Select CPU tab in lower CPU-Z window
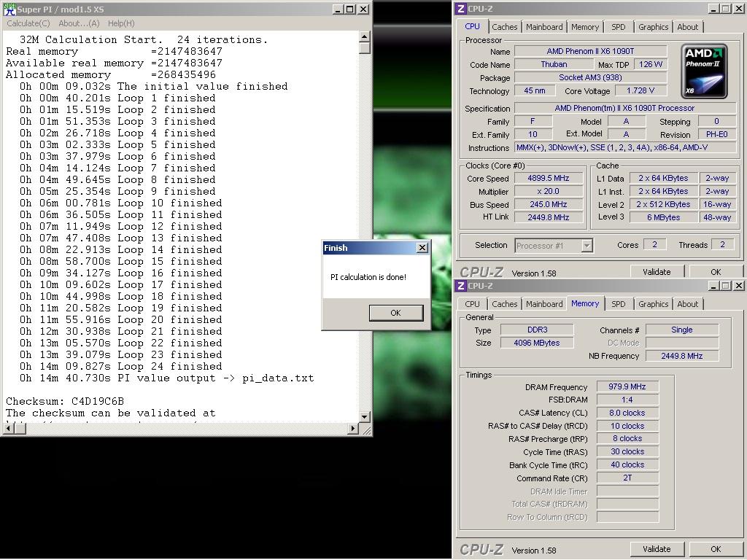 click(x=472, y=304)
